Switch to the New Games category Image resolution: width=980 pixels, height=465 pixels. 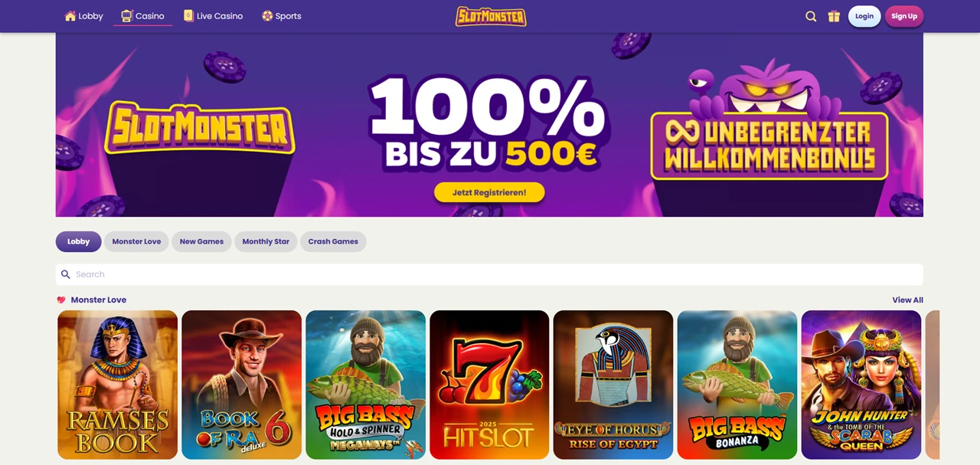pyautogui.click(x=201, y=241)
